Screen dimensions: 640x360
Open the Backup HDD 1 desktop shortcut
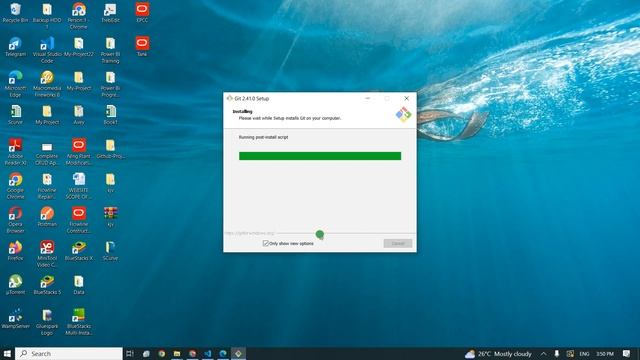[47, 16]
